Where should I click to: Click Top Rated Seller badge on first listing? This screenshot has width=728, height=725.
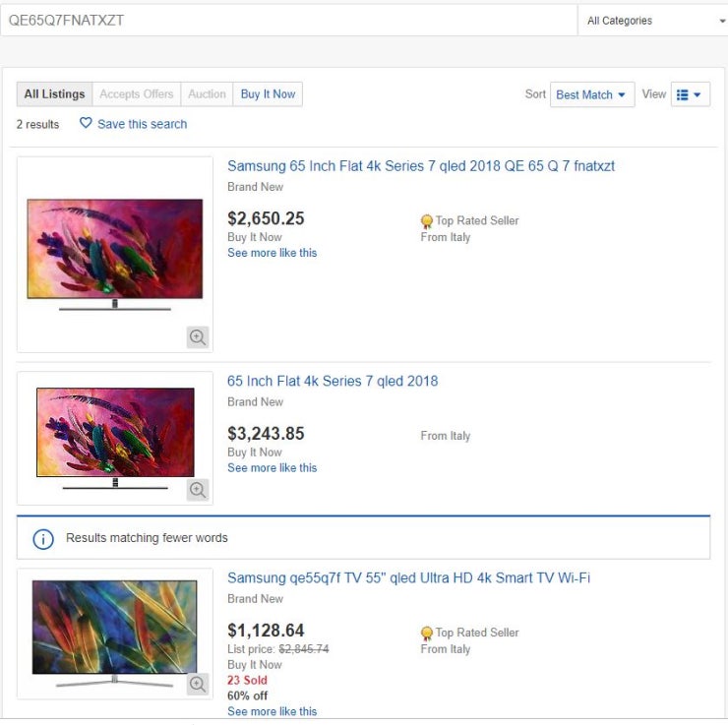point(427,221)
